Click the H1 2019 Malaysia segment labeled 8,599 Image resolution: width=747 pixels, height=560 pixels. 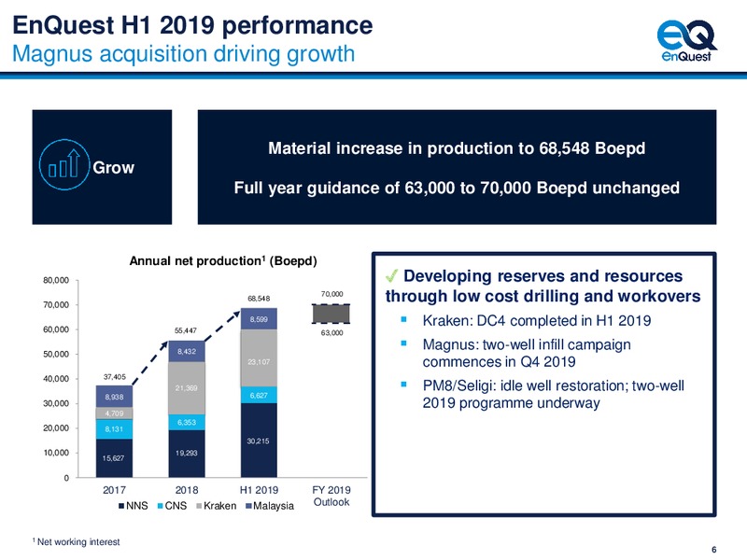point(259,319)
